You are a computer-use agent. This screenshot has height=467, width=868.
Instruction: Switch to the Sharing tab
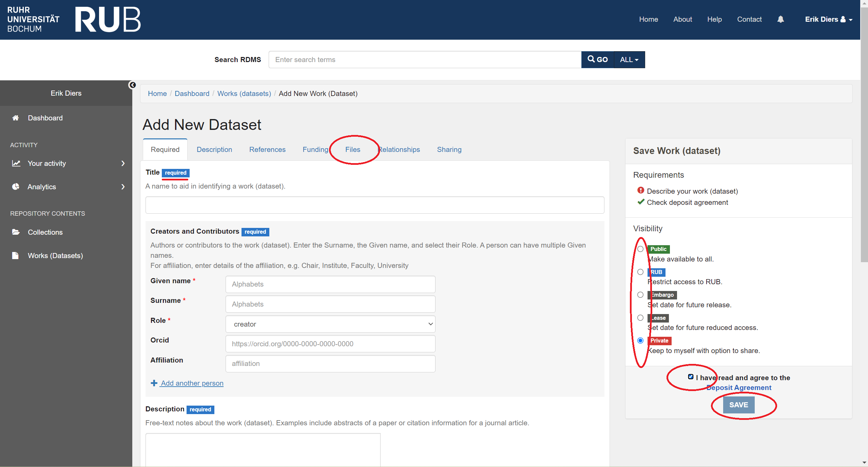pyautogui.click(x=449, y=150)
